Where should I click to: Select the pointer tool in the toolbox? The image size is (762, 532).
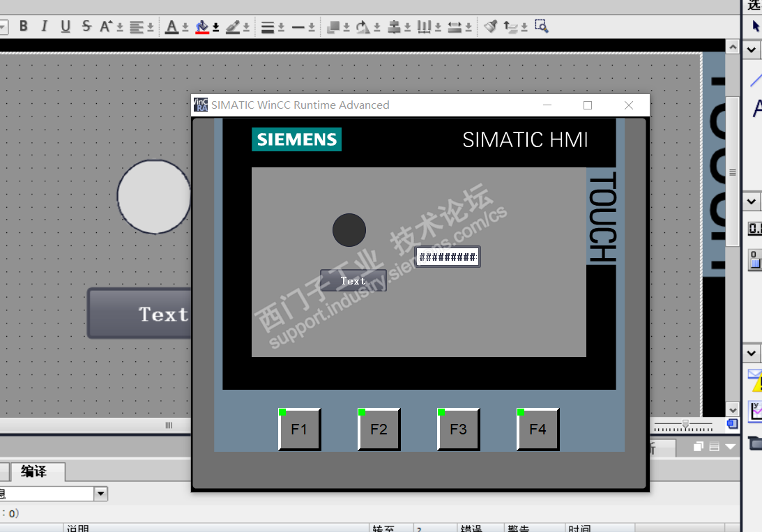point(756,25)
